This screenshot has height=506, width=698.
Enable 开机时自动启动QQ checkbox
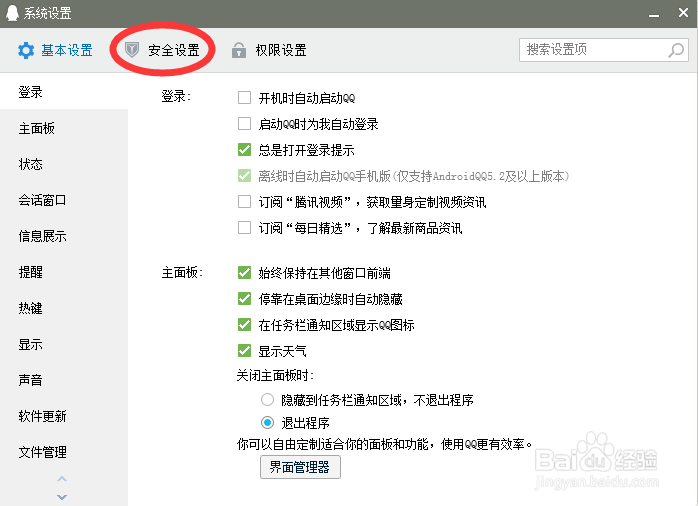point(244,97)
